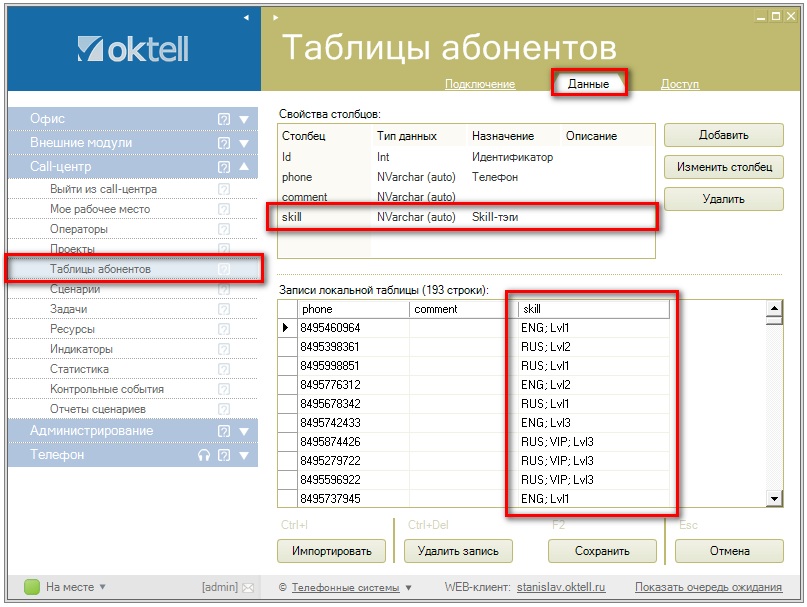Click the help icon beside Внешние модули
Image resolution: width=807 pixels, height=607 pixels.
coord(224,143)
